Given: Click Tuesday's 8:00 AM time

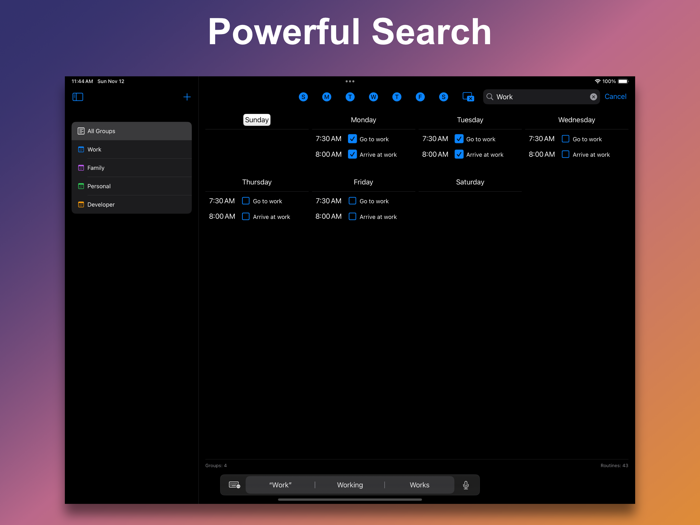Looking at the screenshot, I should pyautogui.click(x=435, y=154).
